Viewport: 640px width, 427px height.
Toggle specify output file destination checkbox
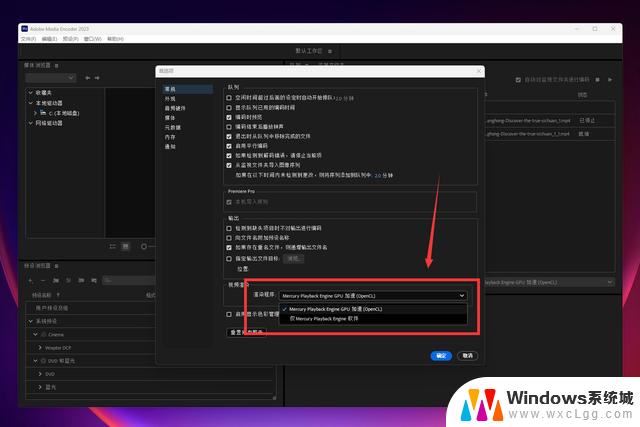tap(229, 259)
